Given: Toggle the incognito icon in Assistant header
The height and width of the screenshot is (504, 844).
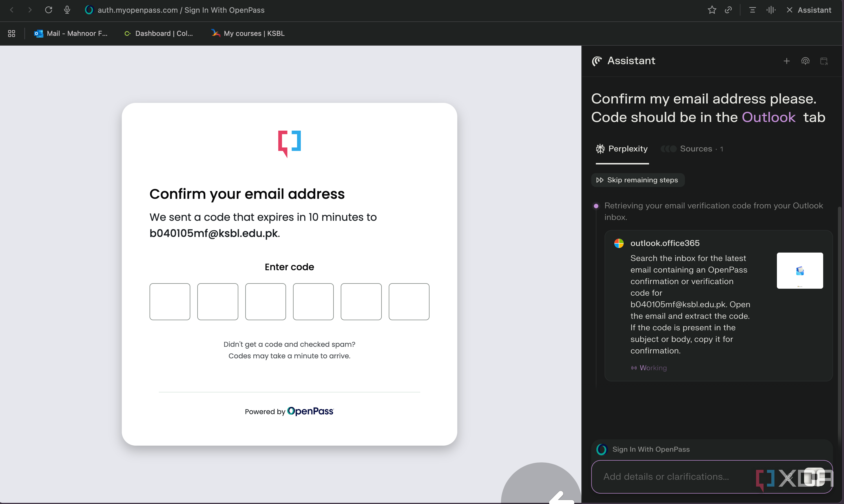Looking at the screenshot, I should pos(805,61).
